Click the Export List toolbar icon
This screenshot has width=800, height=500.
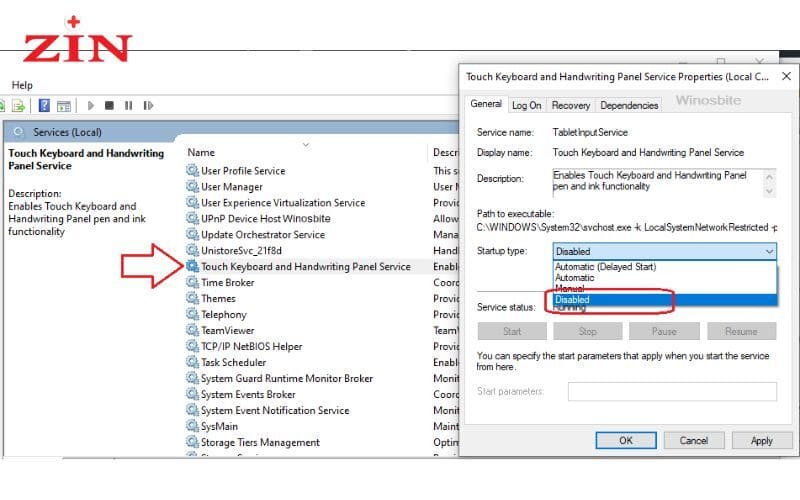click(x=18, y=106)
